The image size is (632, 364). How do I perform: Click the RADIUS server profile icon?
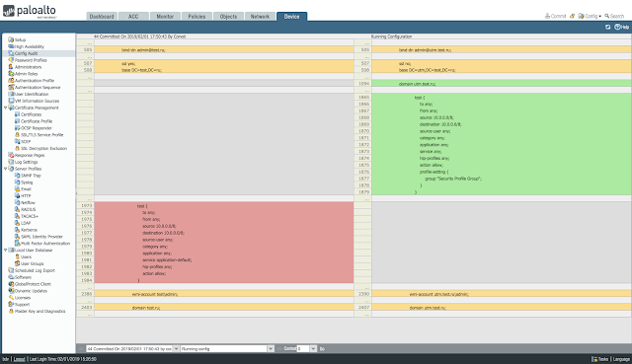(x=17, y=209)
